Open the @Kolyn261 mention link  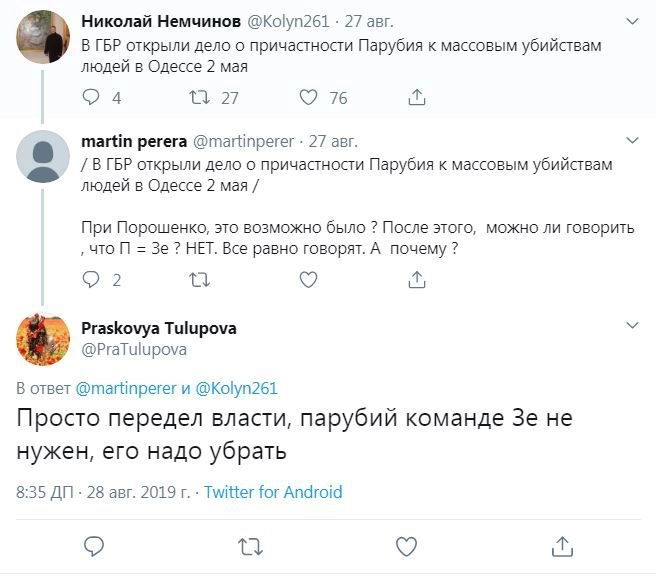coord(237,388)
